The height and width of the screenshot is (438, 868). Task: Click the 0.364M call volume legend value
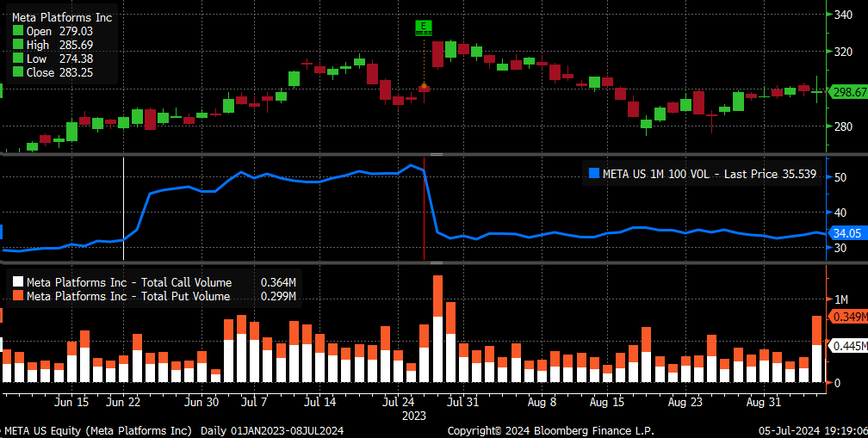(x=278, y=282)
